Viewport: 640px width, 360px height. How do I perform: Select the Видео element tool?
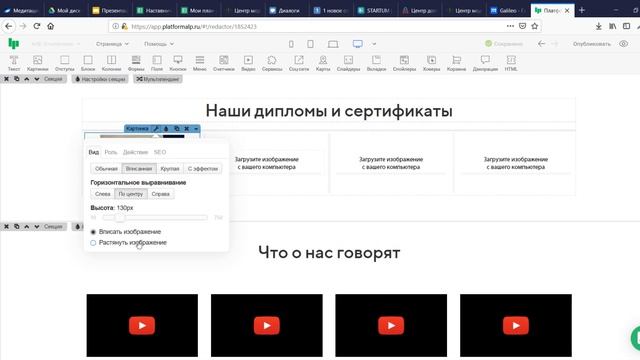click(x=248, y=63)
